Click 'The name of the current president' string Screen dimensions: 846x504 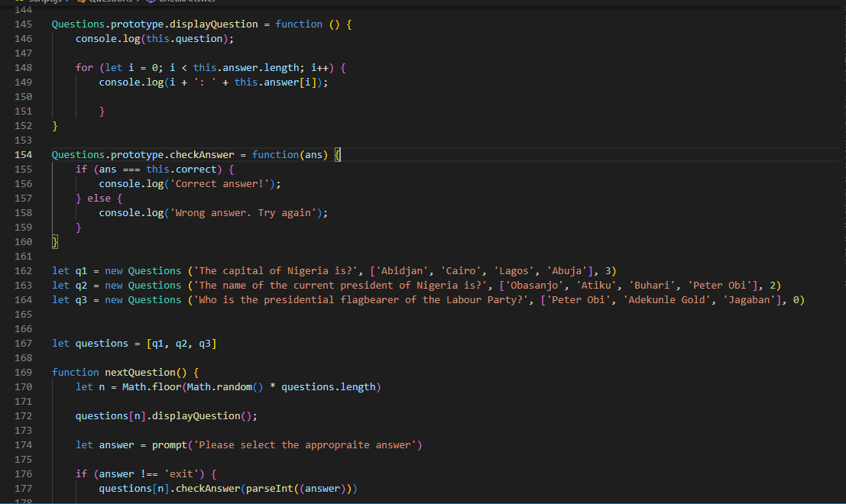340,285
